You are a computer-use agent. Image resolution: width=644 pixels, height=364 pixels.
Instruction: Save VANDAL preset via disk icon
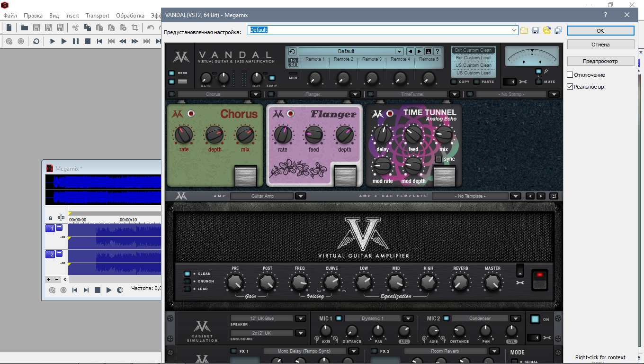click(429, 51)
